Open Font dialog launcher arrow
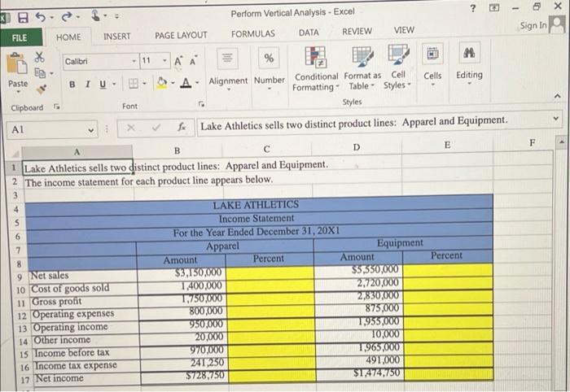This screenshot has width=570, height=392. [201, 105]
